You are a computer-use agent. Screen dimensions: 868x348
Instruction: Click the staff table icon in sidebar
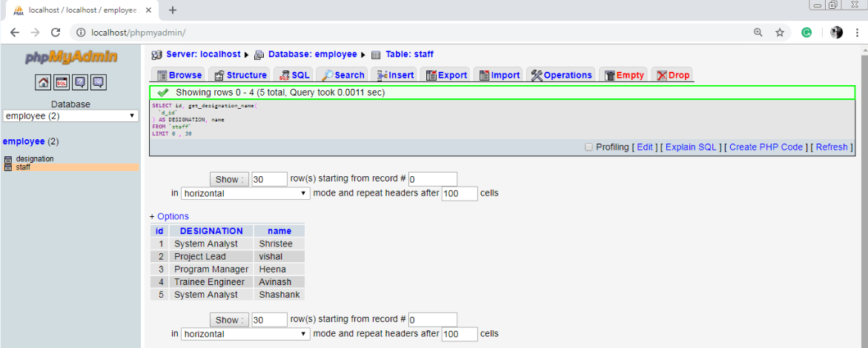[x=7, y=167]
